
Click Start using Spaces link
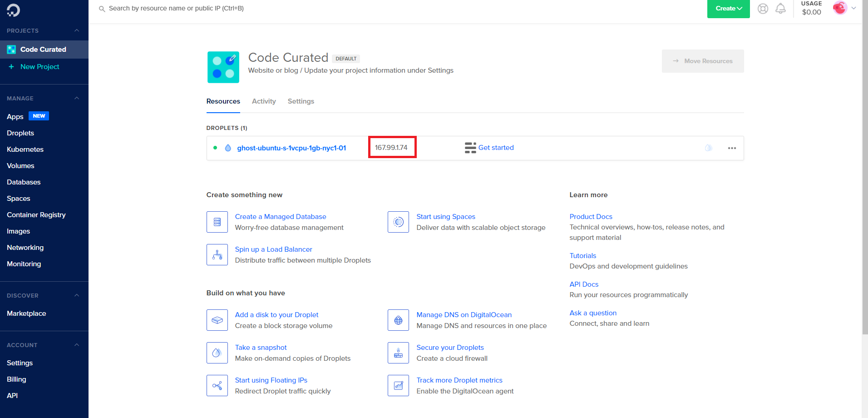[x=446, y=217]
